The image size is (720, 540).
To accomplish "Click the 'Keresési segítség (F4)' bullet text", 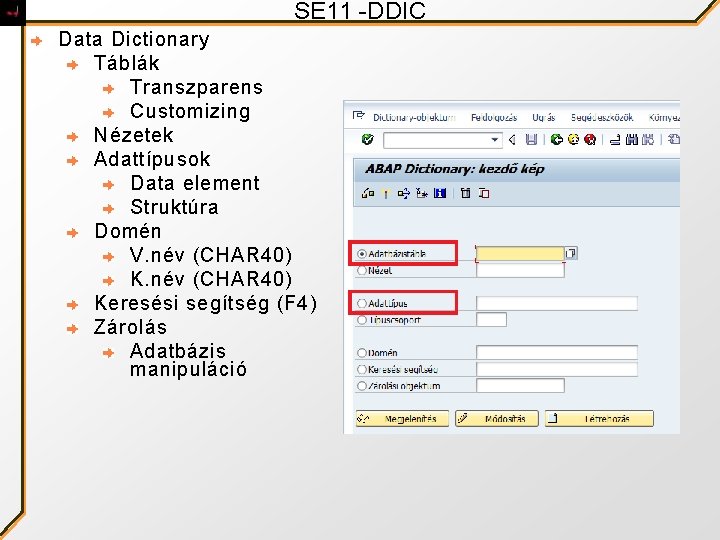I will tap(206, 303).
